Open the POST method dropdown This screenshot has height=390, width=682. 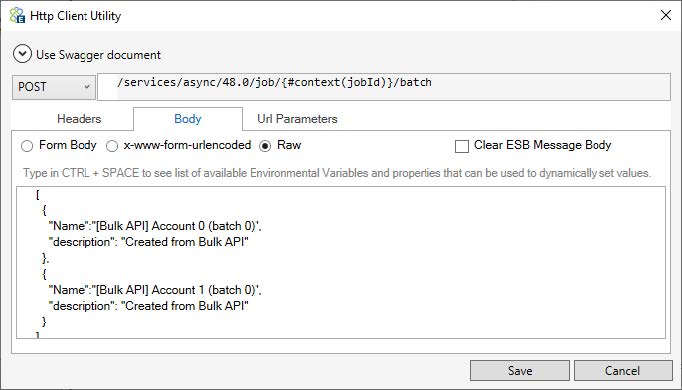pos(53,87)
